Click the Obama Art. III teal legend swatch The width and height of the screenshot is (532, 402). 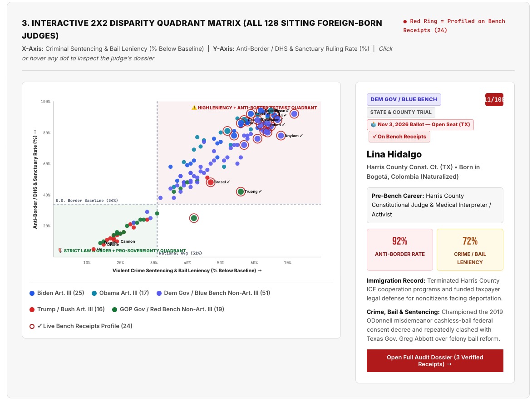(x=94, y=293)
